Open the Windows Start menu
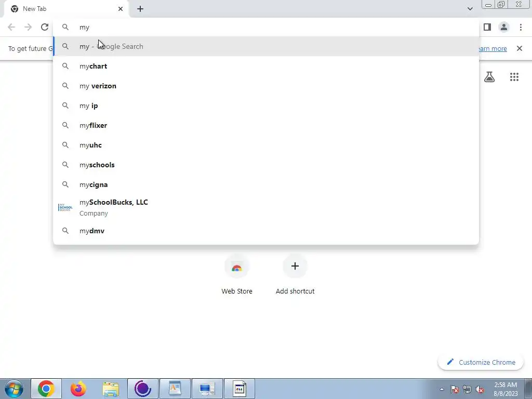 coord(14,389)
